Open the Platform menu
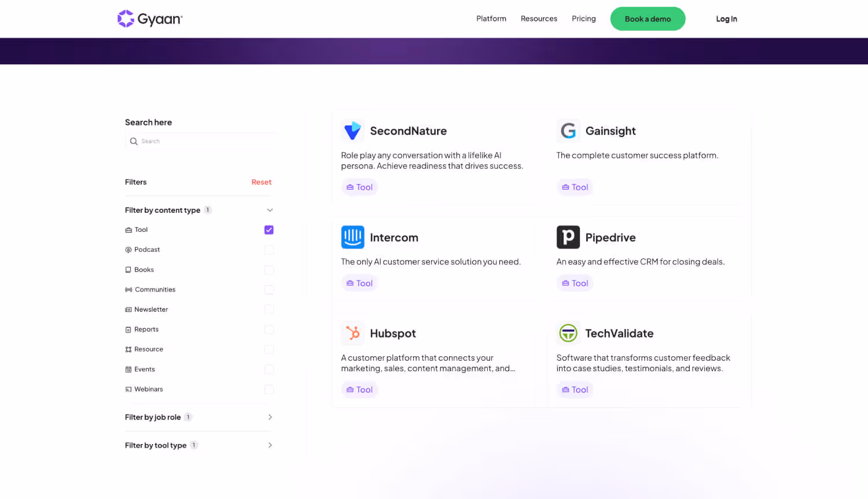This screenshot has width=868, height=499. [491, 19]
